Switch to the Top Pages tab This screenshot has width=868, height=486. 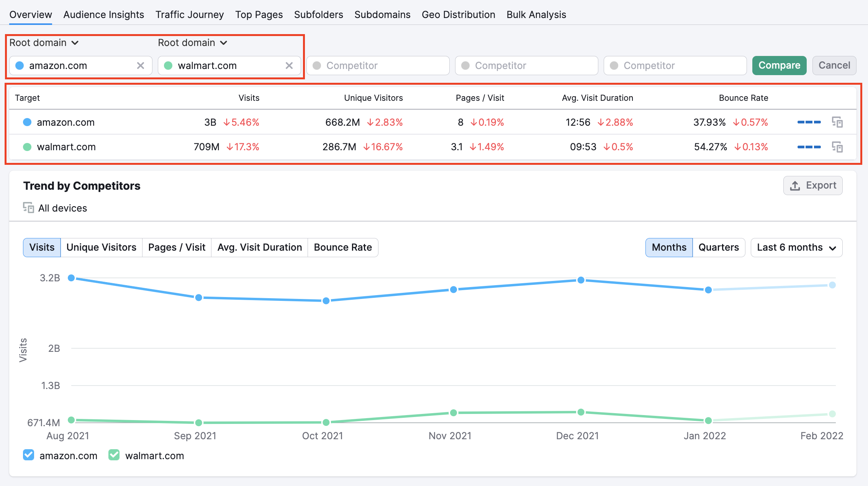pos(259,15)
